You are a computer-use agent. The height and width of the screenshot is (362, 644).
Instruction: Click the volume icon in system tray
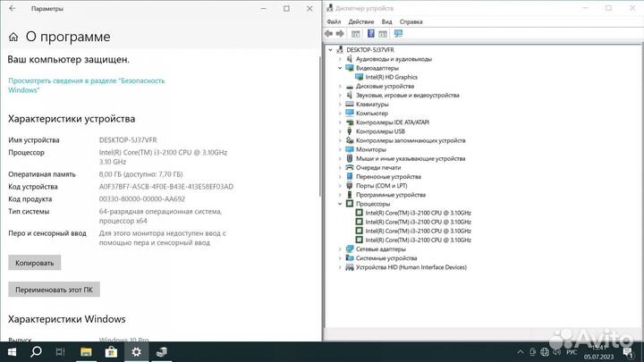pos(557,352)
